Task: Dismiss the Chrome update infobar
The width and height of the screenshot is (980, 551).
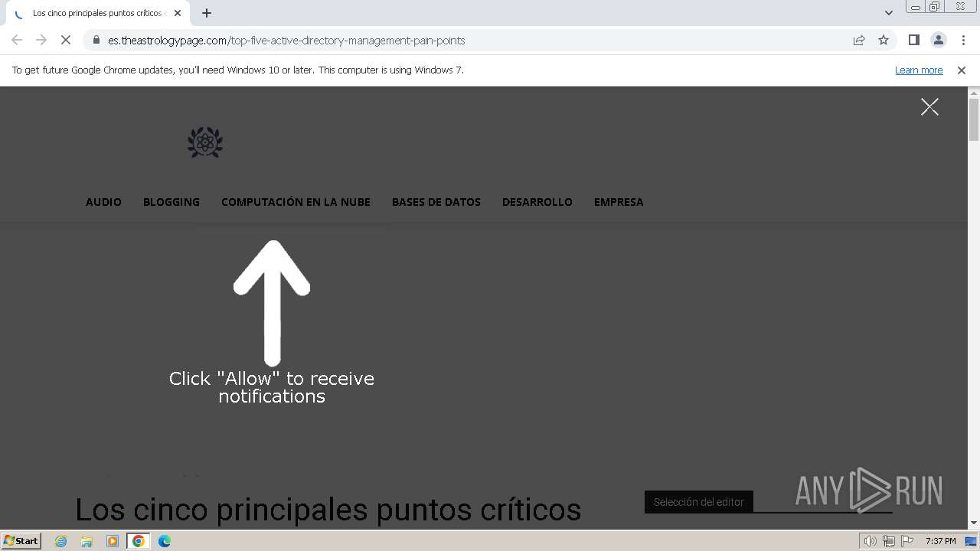Action: click(x=962, y=70)
